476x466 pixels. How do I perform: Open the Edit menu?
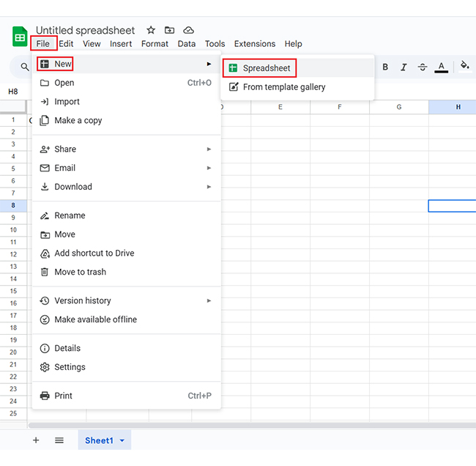pyautogui.click(x=66, y=44)
